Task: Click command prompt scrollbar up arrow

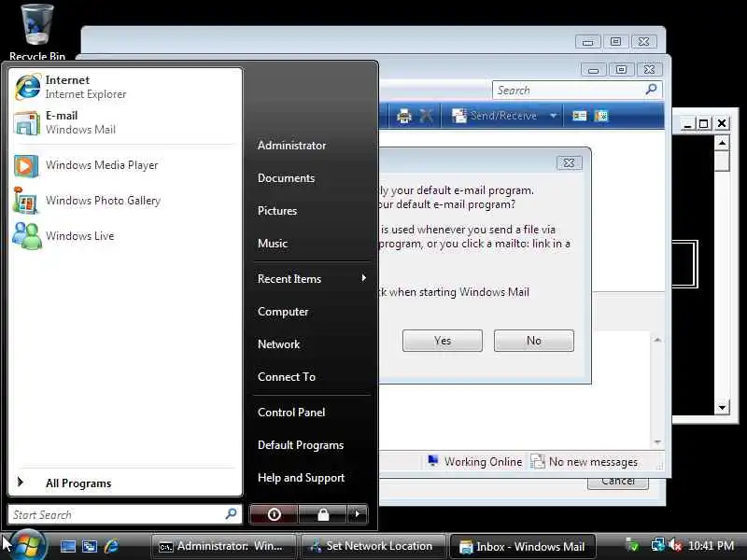Action: pyautogui.click(x=722, y=143)
